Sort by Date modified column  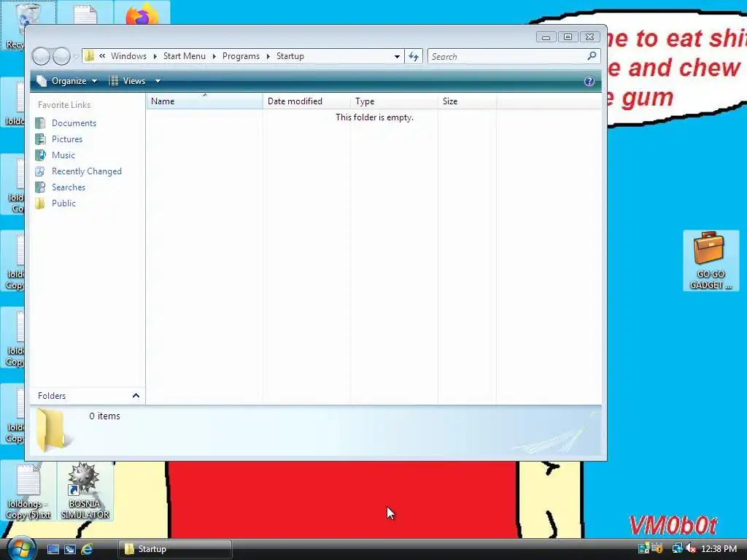point(307,101)
